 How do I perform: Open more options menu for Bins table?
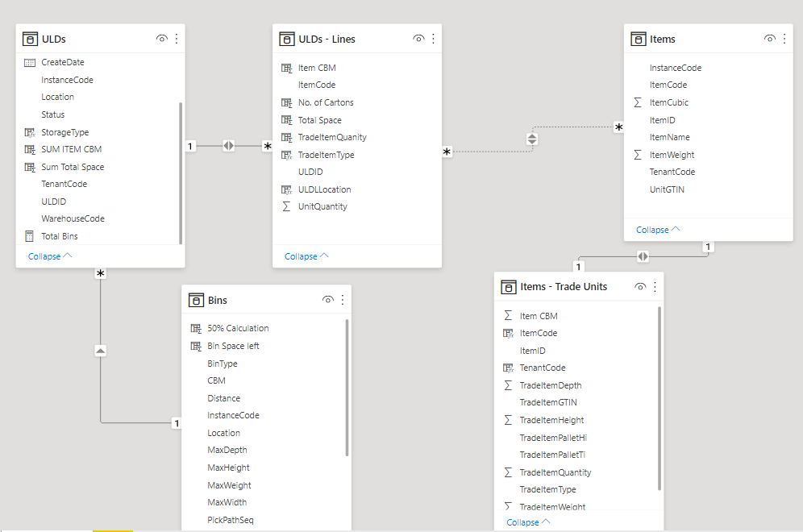[343, 300]
